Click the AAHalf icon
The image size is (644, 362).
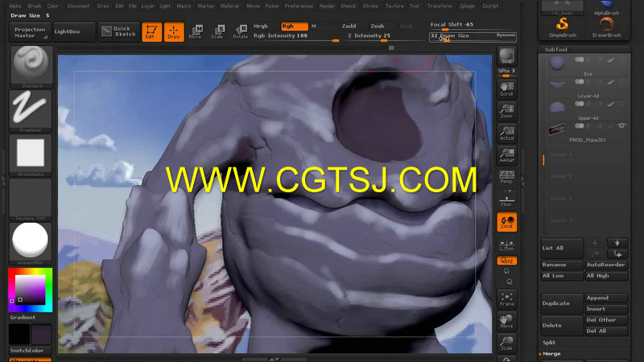pos(507,155)
